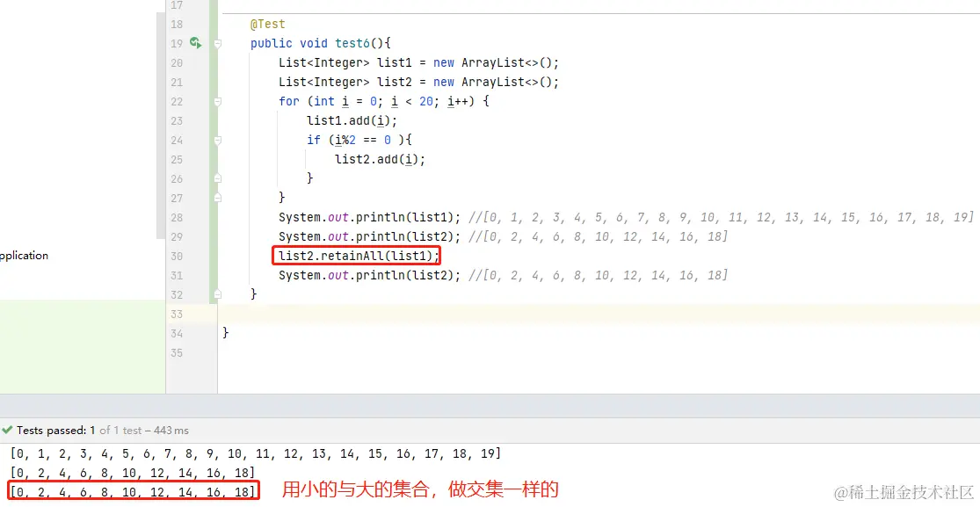Click the second console output line
Image resolution: width=980 pixels, height=507 pixels.
[133, 472]
